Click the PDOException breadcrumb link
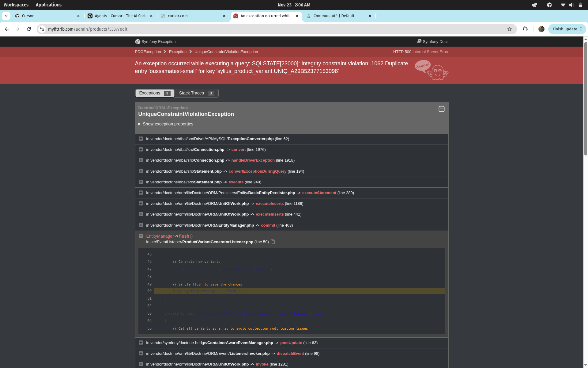Viewport: 588px width, 368px height. (148, 52)
